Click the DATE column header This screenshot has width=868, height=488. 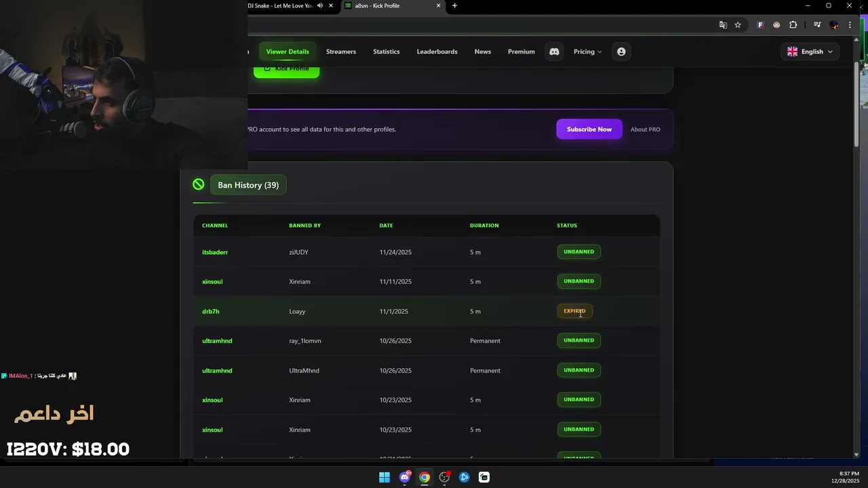386,225
